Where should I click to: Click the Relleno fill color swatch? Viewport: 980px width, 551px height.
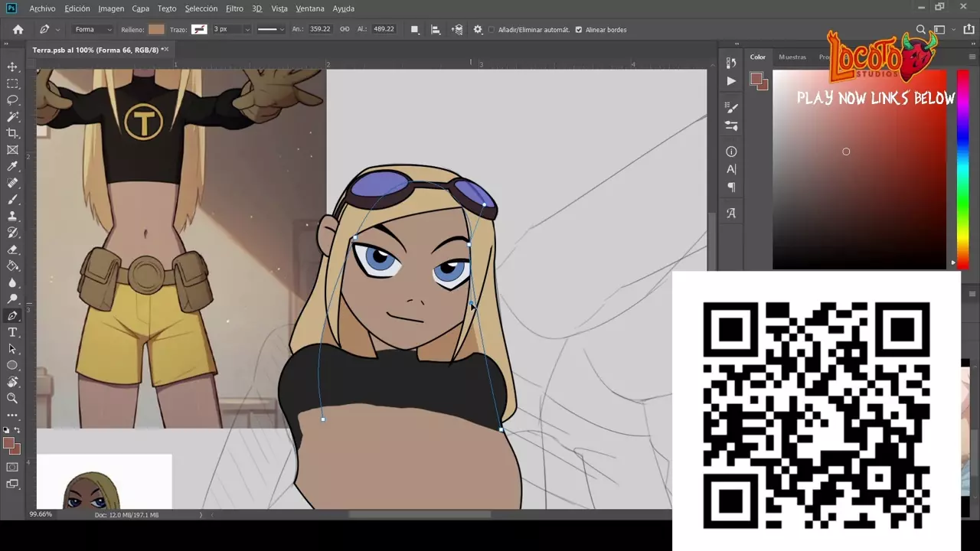click(x=156, y=30)
